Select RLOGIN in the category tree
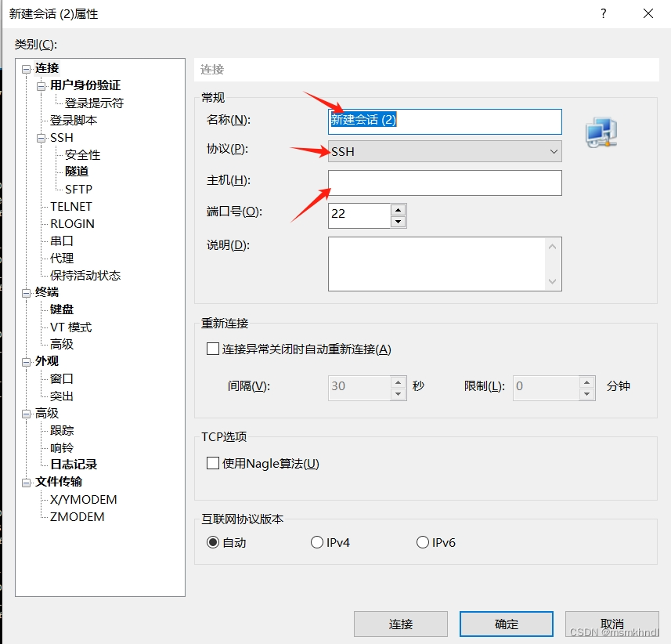Viewport: 671px width, 644px height. [72, 223]
